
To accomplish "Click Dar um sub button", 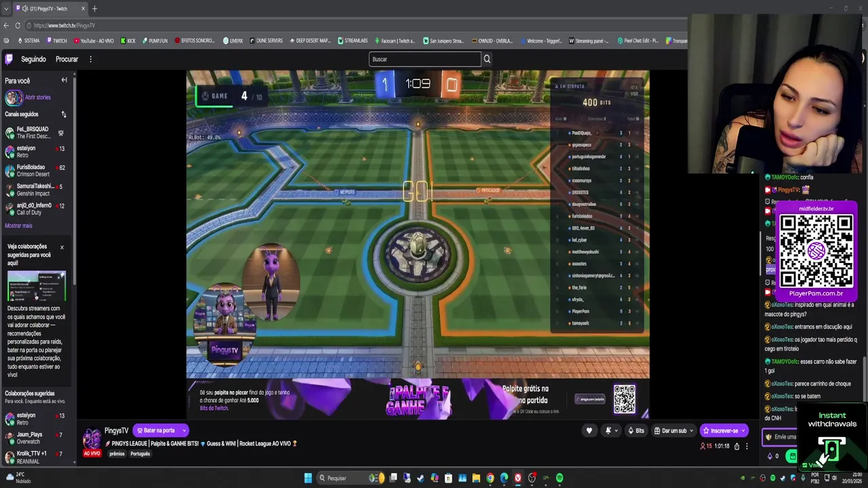I will click(x=674, y=430).
